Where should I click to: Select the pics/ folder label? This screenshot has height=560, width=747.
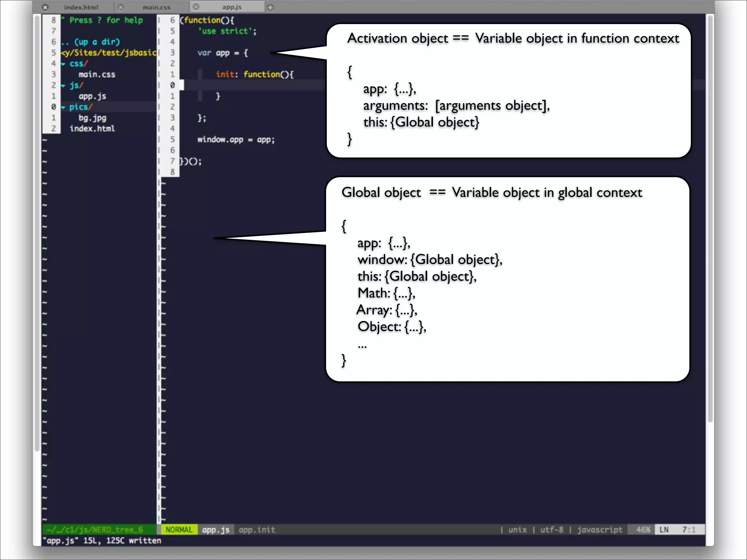[x=81, y=107]
